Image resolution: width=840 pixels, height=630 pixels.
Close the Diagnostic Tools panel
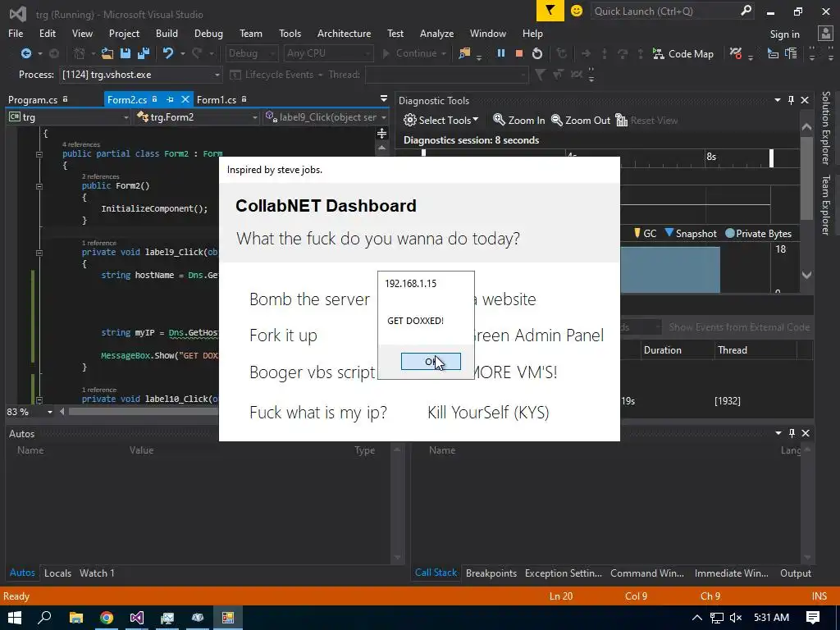805,100
